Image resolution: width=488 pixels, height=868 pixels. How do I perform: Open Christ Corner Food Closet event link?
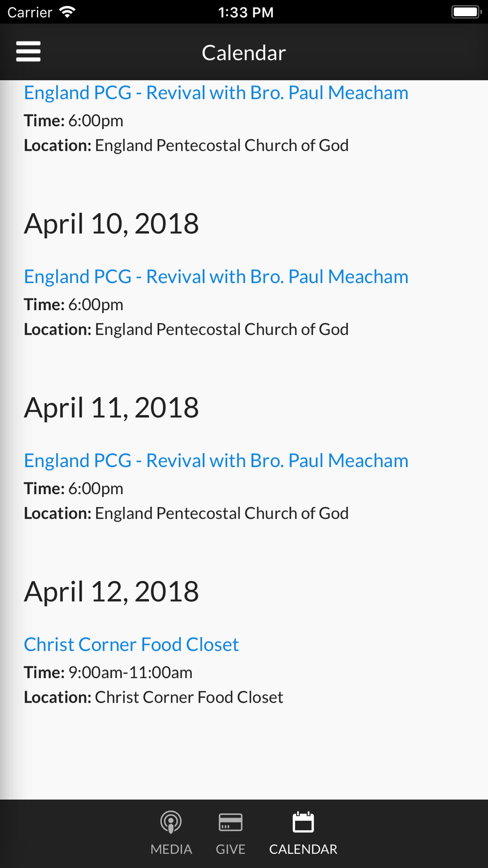pos(131,644)
